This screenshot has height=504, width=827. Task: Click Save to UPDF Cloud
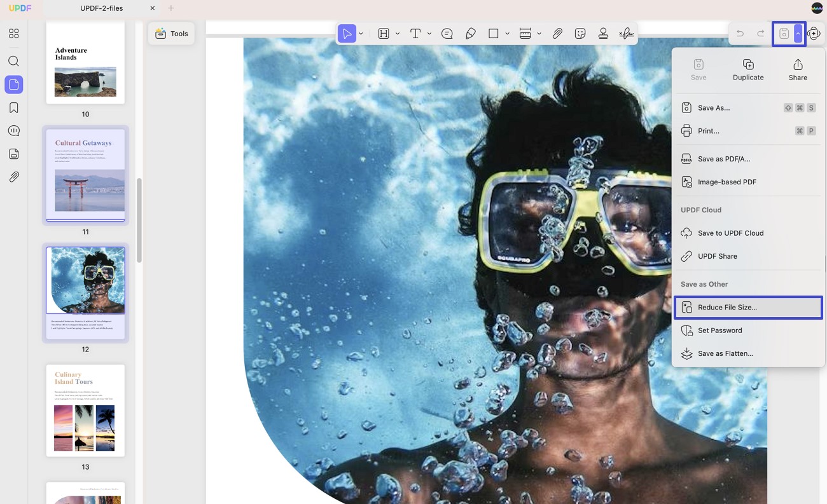point(731,233)
